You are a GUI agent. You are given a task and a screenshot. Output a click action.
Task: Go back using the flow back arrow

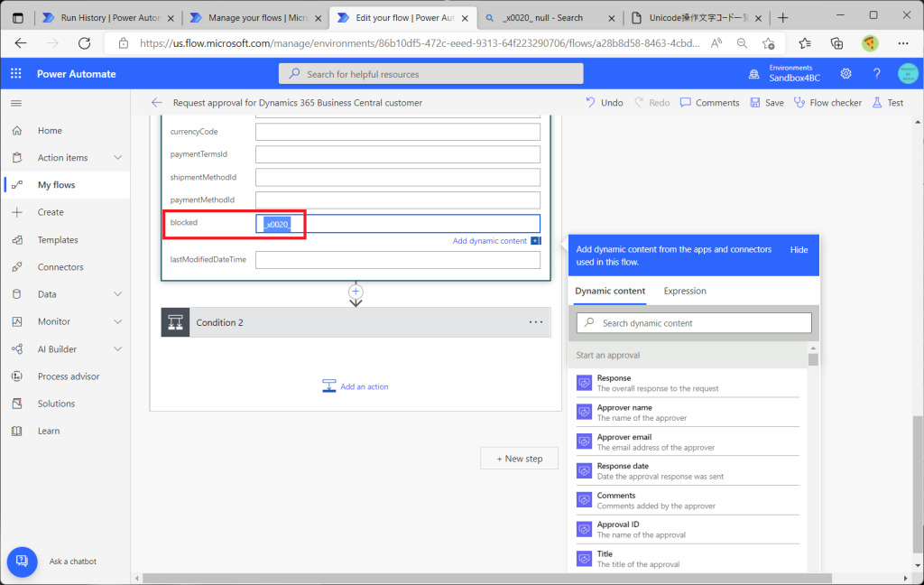pyautogui.click(x=156, y=103)
